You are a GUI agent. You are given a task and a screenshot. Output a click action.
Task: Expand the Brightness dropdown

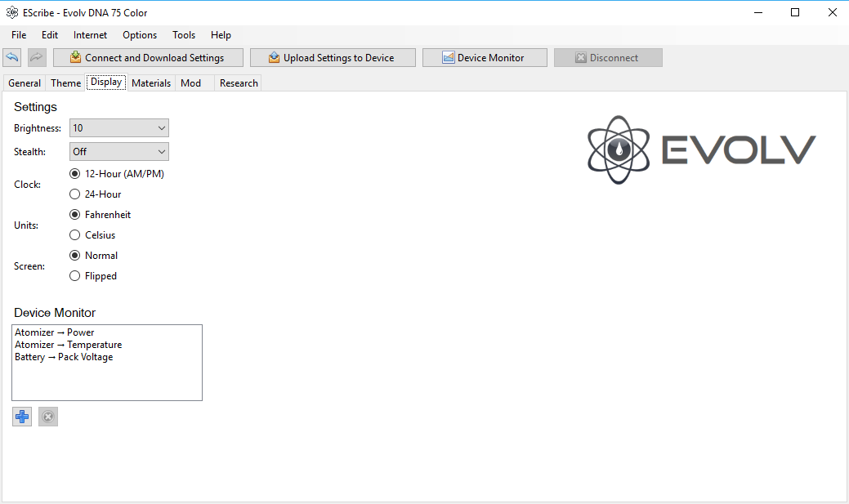119,128
